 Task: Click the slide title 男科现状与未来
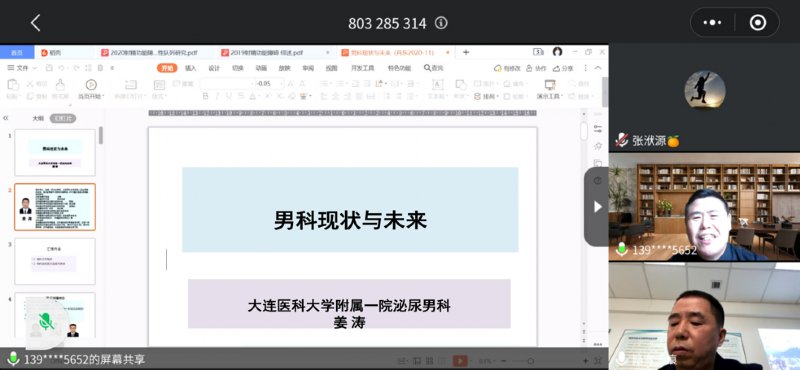pyautogui.click(x=351, y=220)
